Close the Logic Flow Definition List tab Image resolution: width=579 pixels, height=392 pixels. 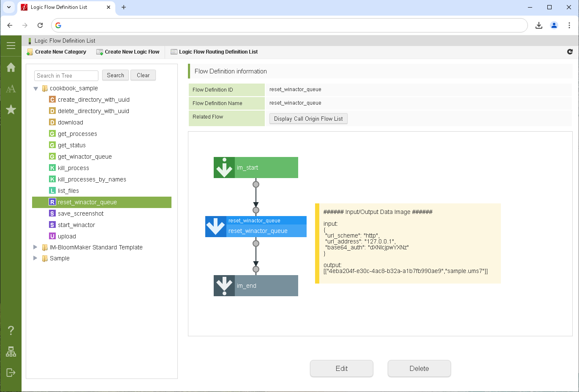coord(109,7)
